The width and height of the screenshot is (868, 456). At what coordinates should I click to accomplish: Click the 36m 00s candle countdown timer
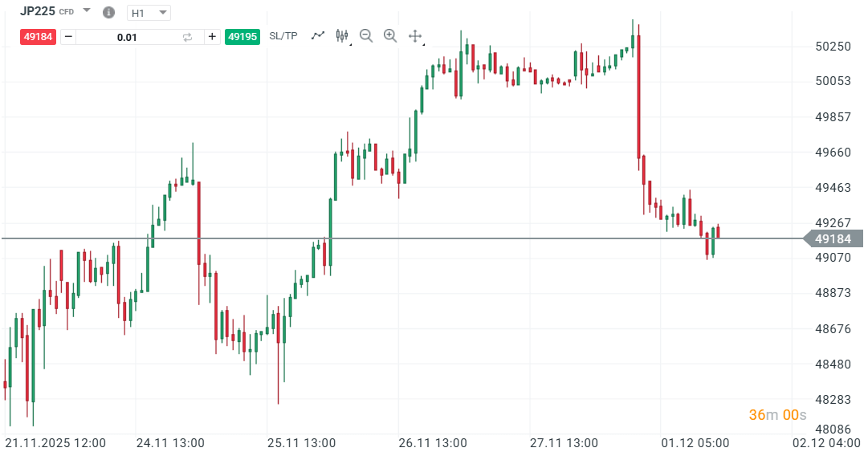[x=777, y=415]
